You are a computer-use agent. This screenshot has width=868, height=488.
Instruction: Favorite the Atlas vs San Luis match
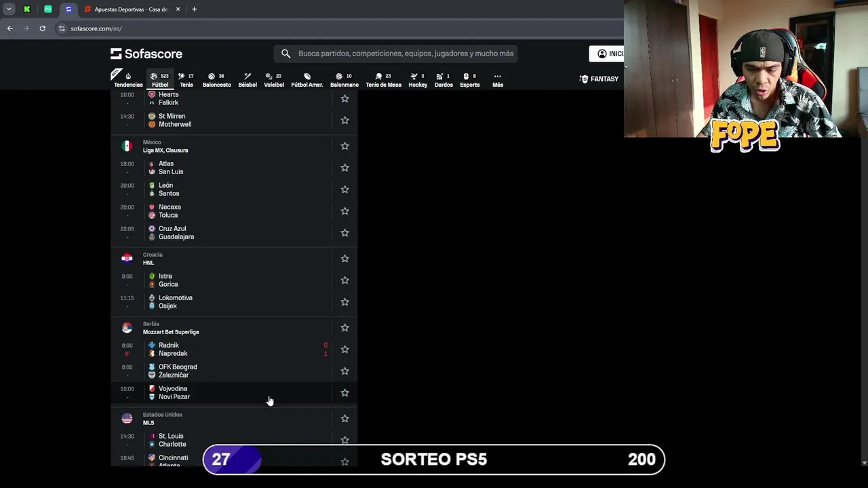[x=344, y=168]
